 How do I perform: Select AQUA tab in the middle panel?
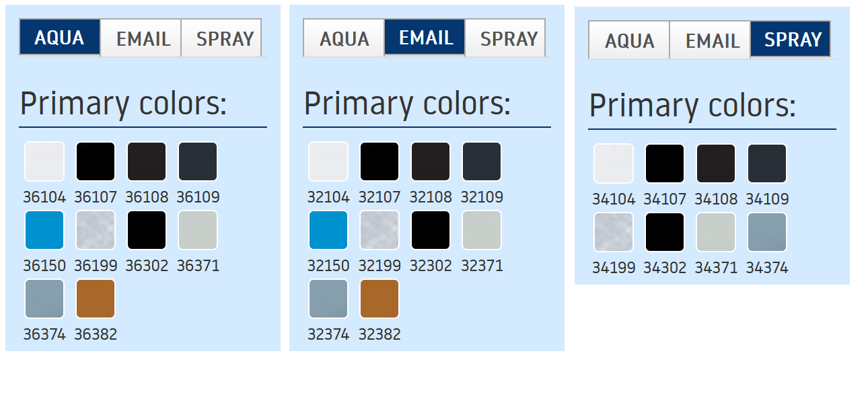344,38
